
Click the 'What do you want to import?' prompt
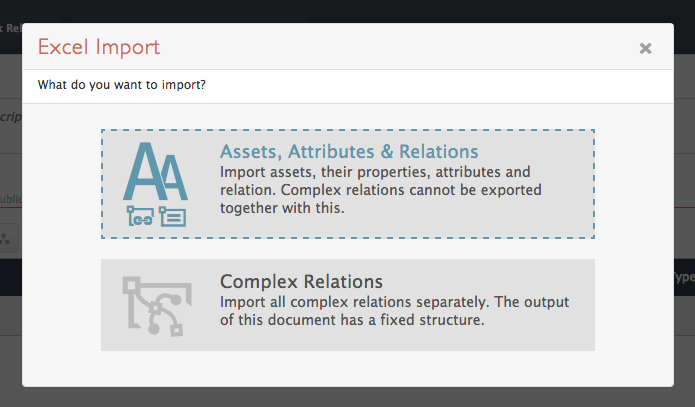coord(121,85)
